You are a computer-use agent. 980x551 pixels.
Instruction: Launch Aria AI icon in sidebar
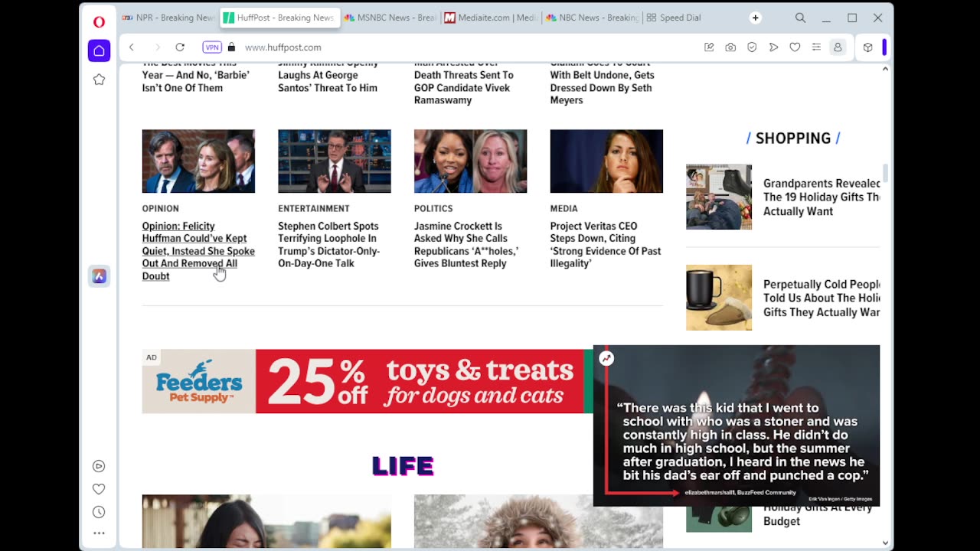(x=99, y=276)
